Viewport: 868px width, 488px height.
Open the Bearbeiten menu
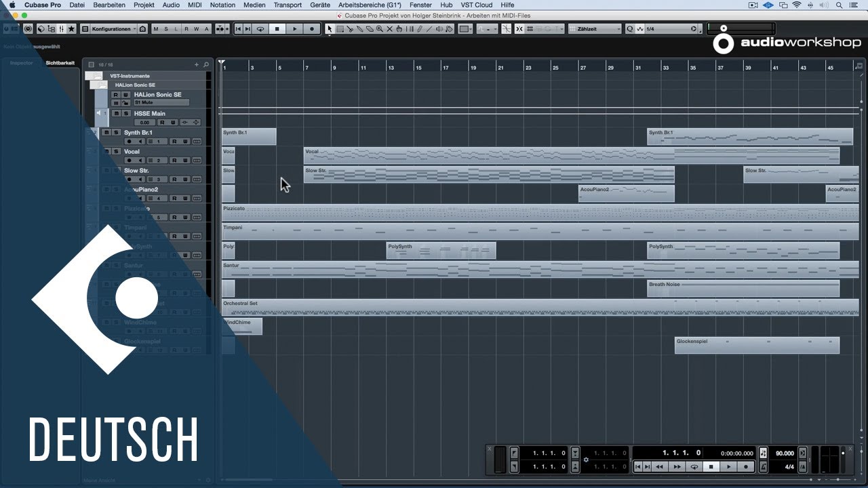pyautogui.click(x=109, y=5)
